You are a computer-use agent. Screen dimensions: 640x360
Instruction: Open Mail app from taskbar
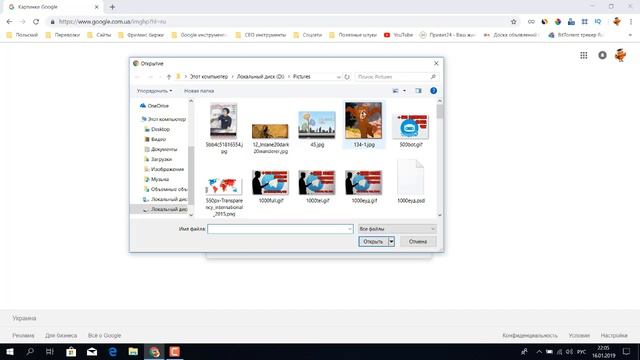[92, 351]
